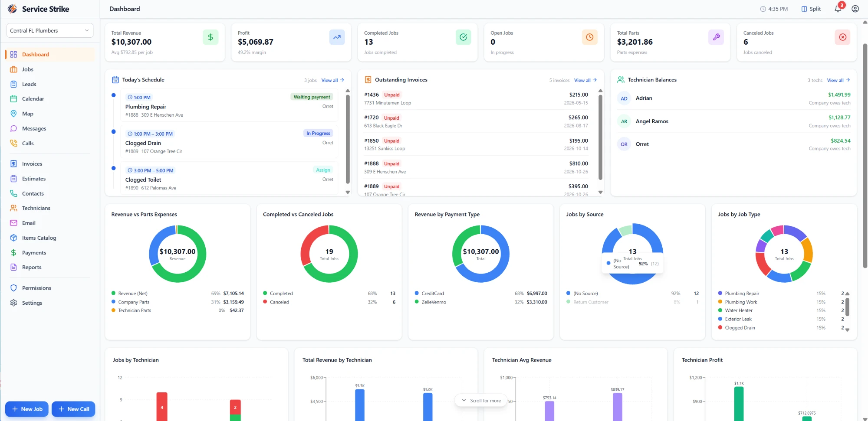This screenshot has width=868, height=421.
Task: View all Technician Balances
Action: coord(838,80)
